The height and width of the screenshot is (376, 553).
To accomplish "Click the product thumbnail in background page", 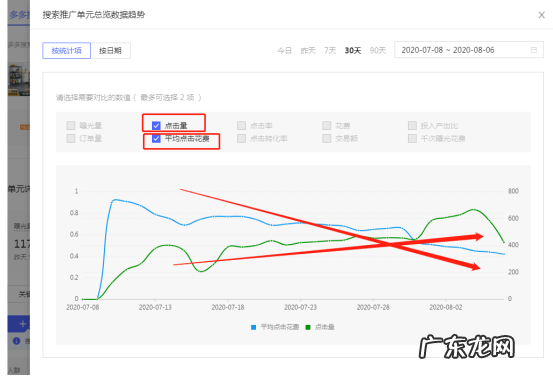I will tap(19, 80).
